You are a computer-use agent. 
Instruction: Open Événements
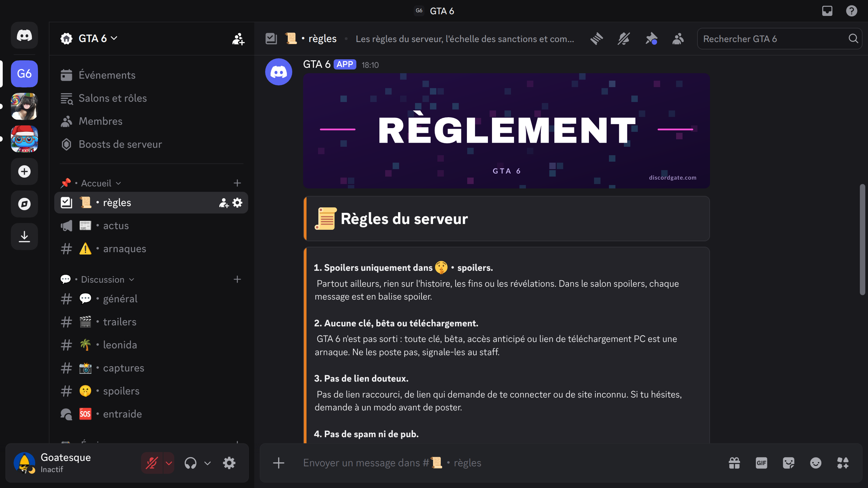(151, 75)
